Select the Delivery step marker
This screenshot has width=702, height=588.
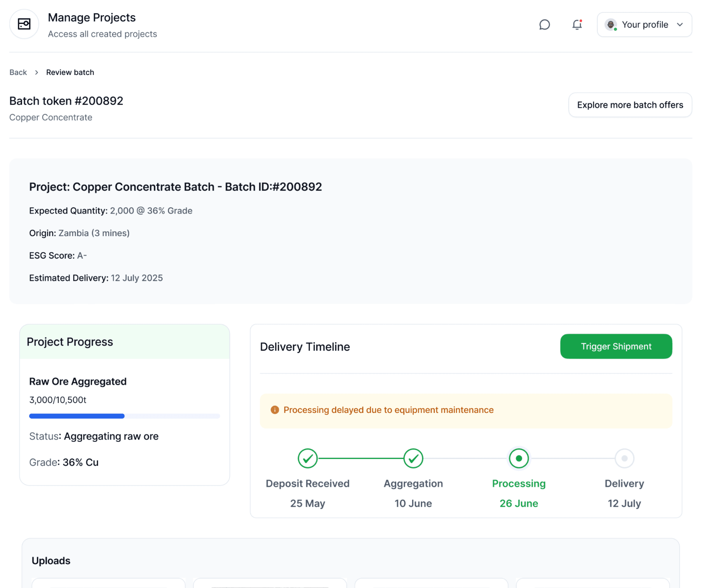[624, 458]
